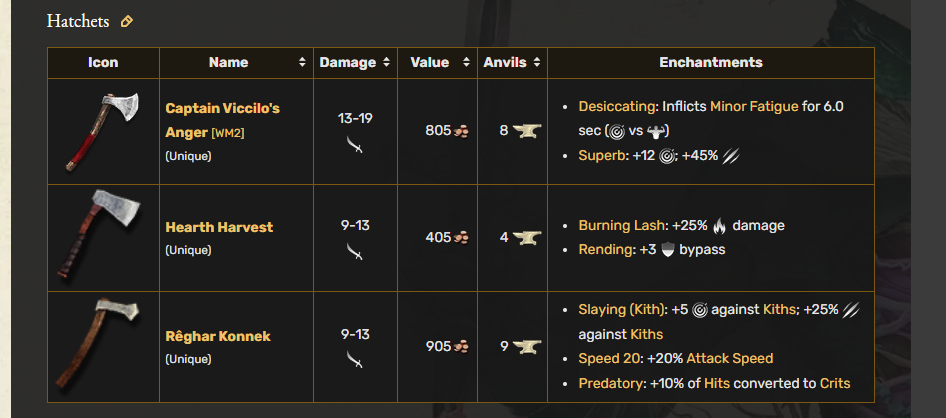Click the shield icon in Rending row

667,250
